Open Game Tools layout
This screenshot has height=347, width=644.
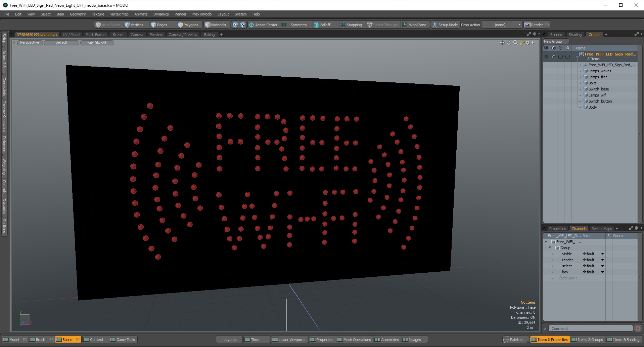(123, 340)
